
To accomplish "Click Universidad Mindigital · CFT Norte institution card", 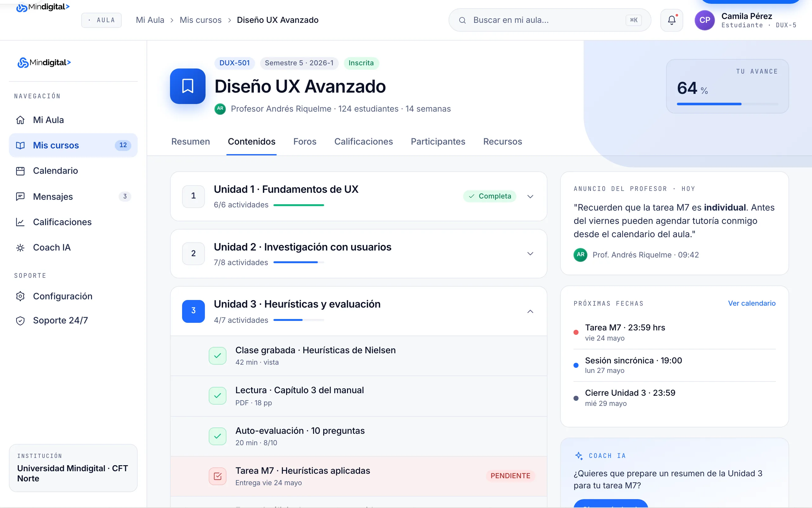I will (73, 468).
